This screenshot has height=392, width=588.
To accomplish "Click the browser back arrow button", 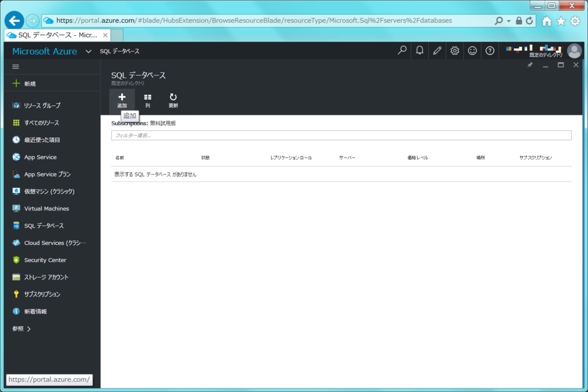I will click(x=14, y=21).
